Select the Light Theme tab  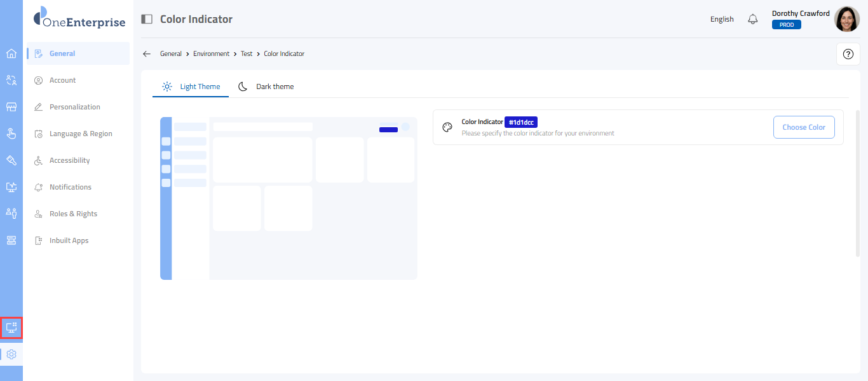191,87
